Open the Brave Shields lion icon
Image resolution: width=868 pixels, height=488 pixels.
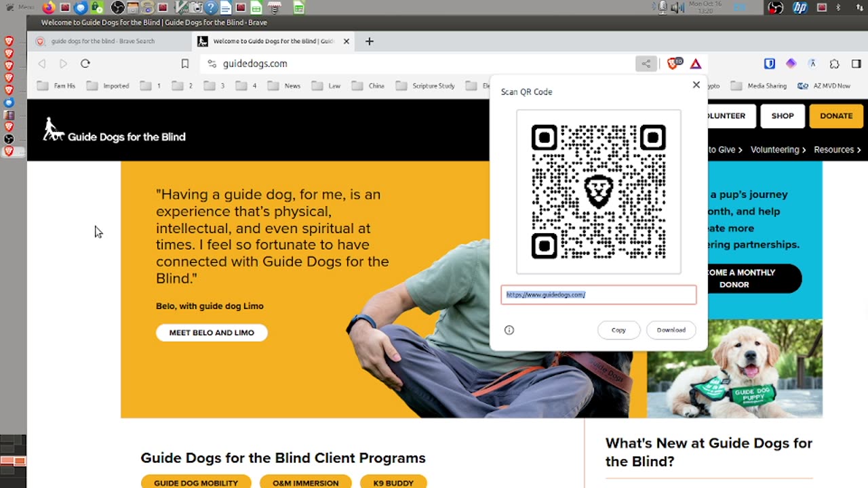click(x=673, y=64)
